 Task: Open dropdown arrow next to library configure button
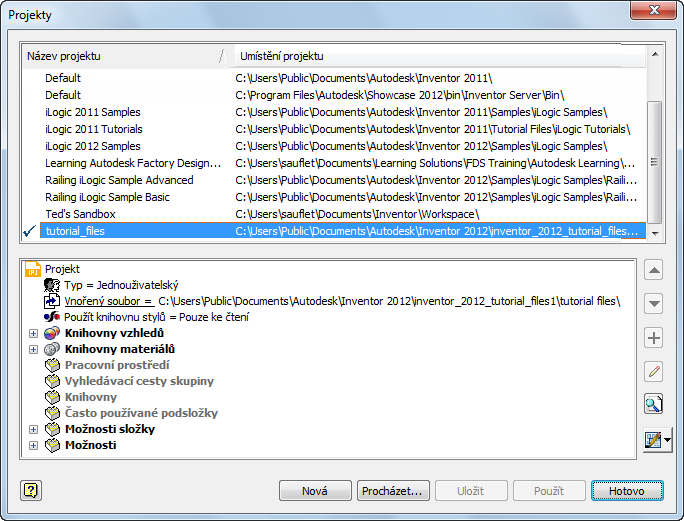(668, 440)
